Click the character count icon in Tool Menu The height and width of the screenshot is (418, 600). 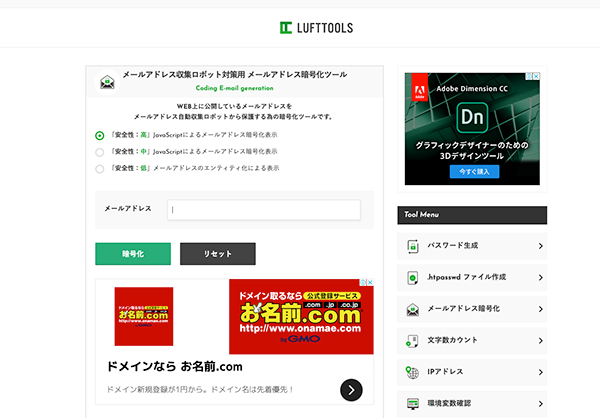[x=412, y=342]
